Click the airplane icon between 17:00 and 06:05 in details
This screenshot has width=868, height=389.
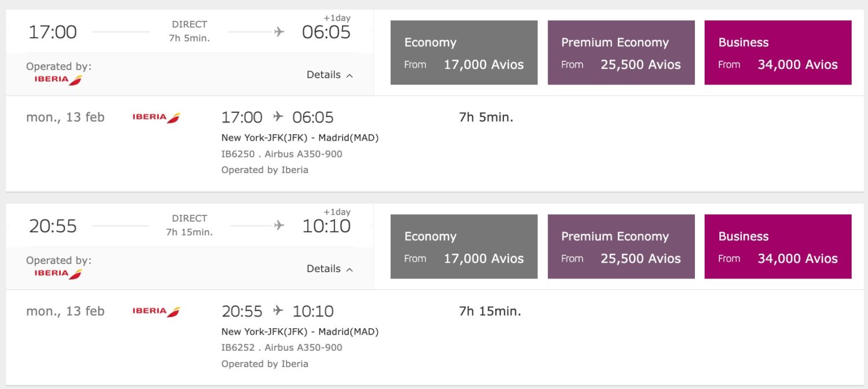coord(277,117)
